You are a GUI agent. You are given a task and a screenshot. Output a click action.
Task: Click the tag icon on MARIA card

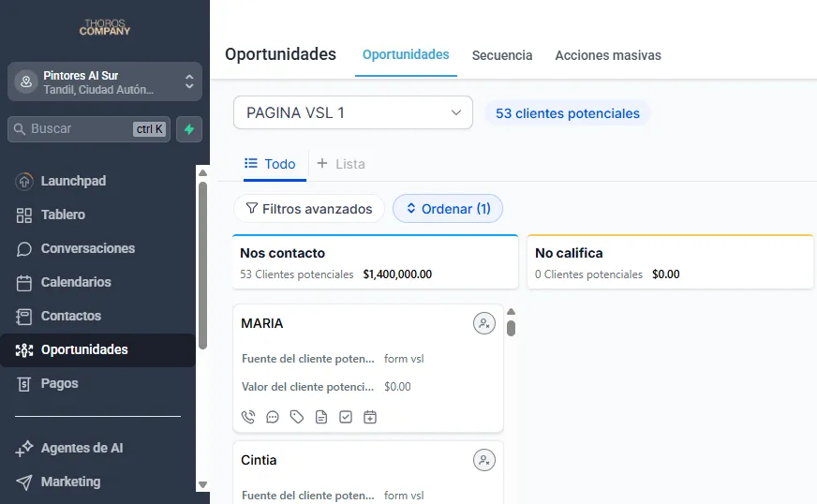coord(297,417)
